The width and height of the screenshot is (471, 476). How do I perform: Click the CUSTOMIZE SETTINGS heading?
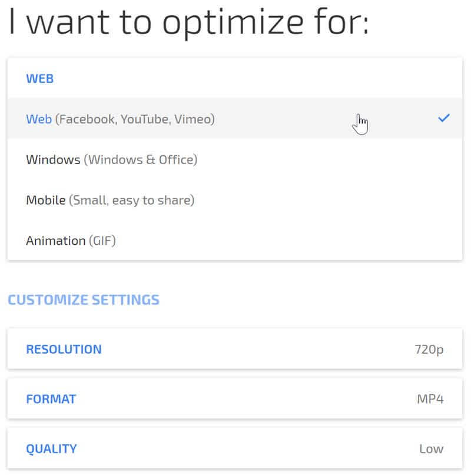coord(83,300)
